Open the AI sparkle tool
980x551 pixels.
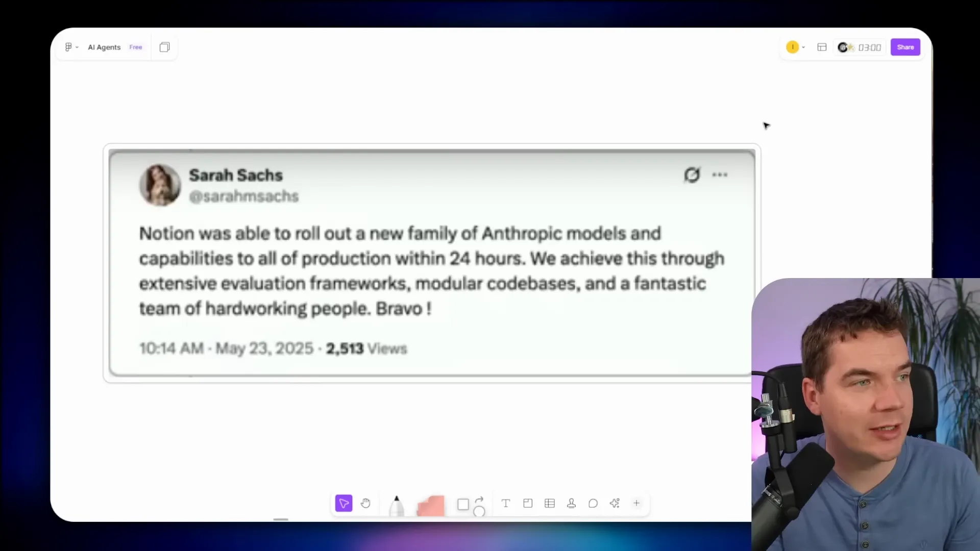click(x=615, y=504)
